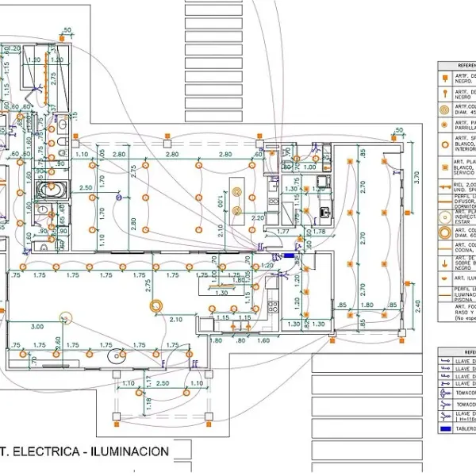Select the indirect plafon circle above 3.00 dimension
This screenshot has height=476, width=476.
(x=66, y=318)
